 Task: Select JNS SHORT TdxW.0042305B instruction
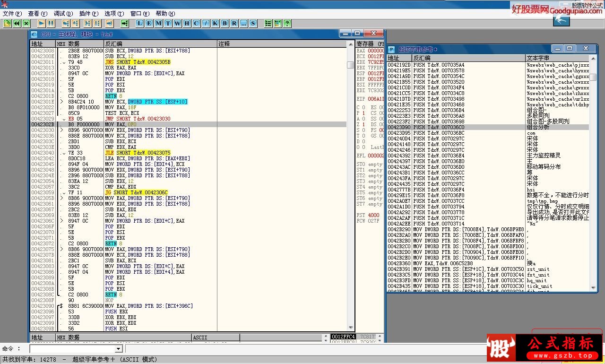click(138, 62)
